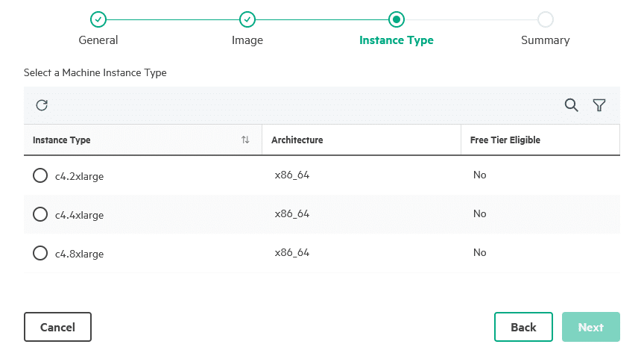This screenshot has width=644, height=353.
Task: Select the c4.4xlarge radio button
Action: [40, 214]
